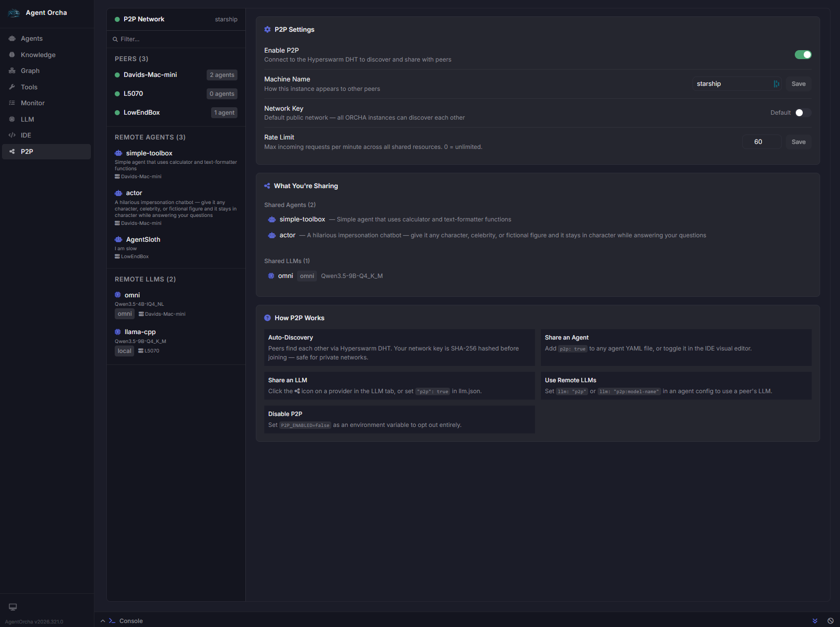Click the icon inside Machine Name field
The height and width of the screenshot is (627, 840).
pyautogui.click(x=776, y=84)
